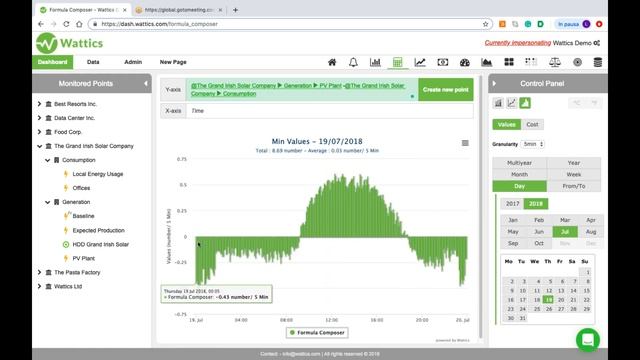This screenshot has height=360, width=640.
Task: Go back with the browser back arrow
Action: [41, 24]
